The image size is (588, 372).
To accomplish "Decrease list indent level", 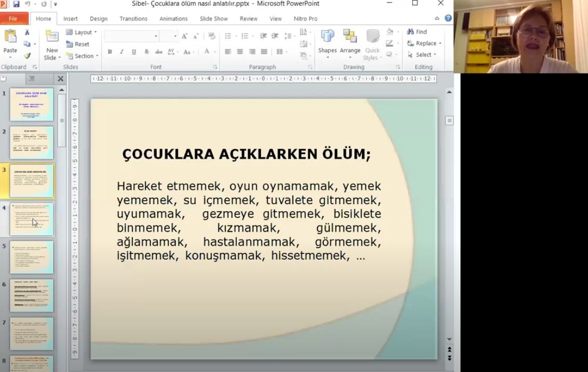I will [x=263, y=36].
